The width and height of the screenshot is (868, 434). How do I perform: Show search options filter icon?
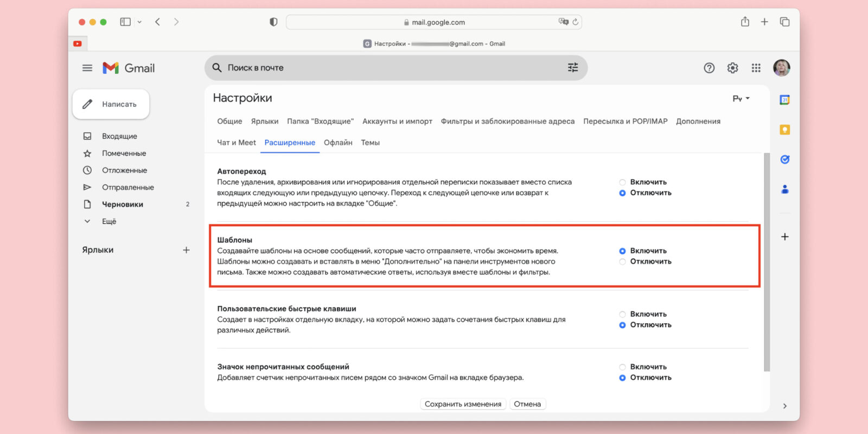573,68
